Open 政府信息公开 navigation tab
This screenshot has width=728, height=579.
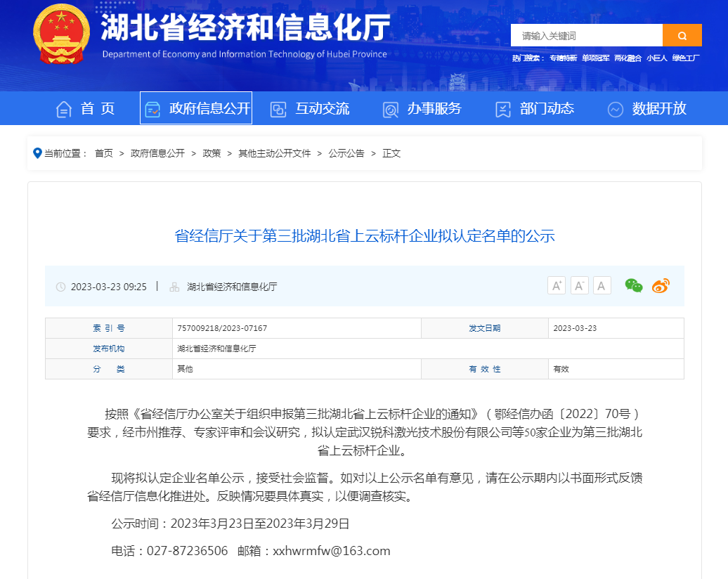coord(196,109)
